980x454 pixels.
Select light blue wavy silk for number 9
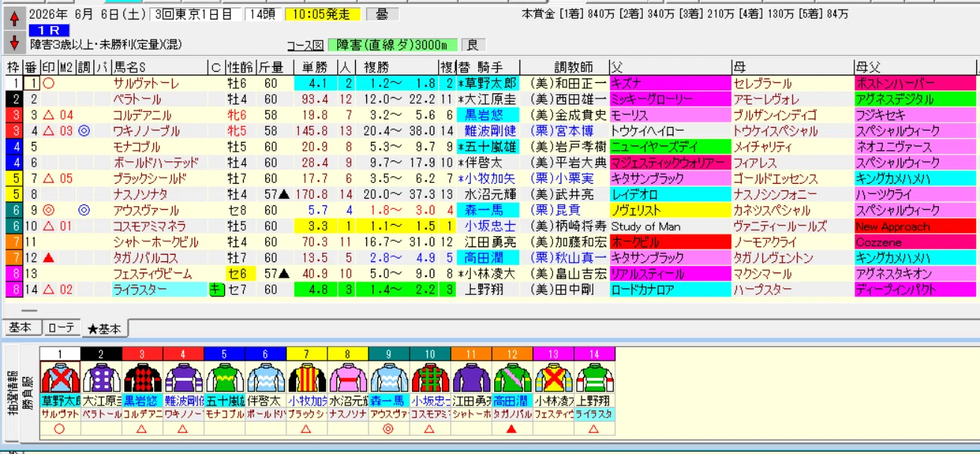point(388,378)
